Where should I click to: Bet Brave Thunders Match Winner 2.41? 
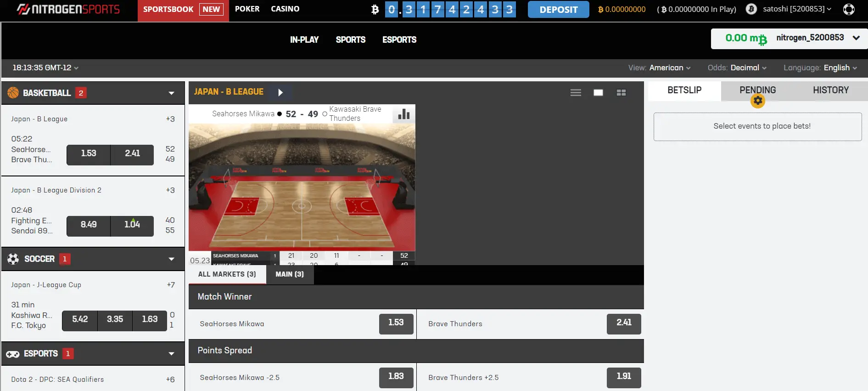point(624,324)
